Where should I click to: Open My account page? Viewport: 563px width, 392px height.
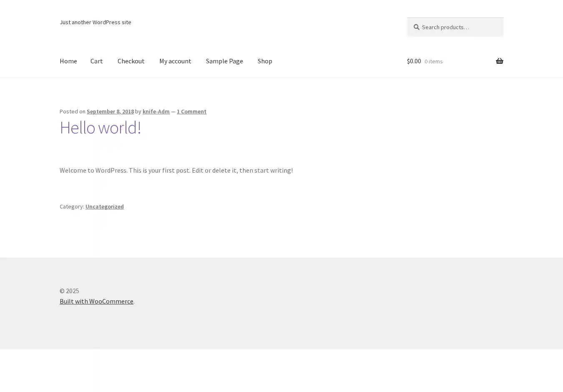point(175,61)
